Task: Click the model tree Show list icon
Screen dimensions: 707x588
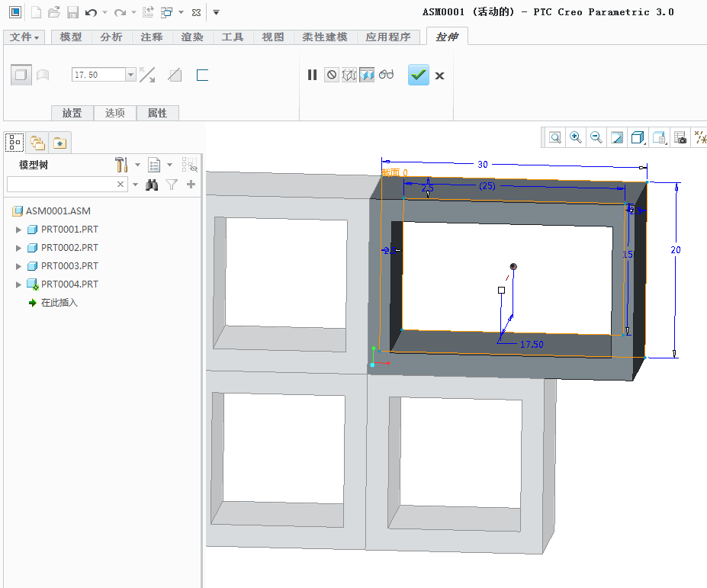Action: [x=154, y=165]
